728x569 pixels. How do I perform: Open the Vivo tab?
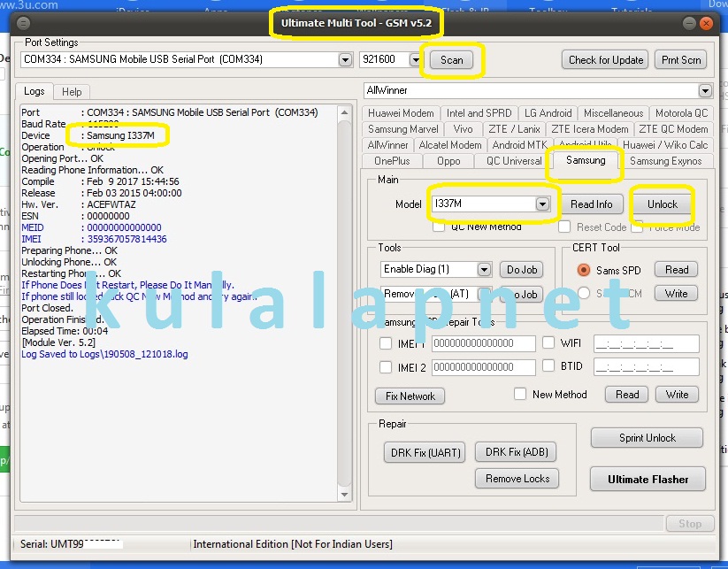[x=463, y=129]
